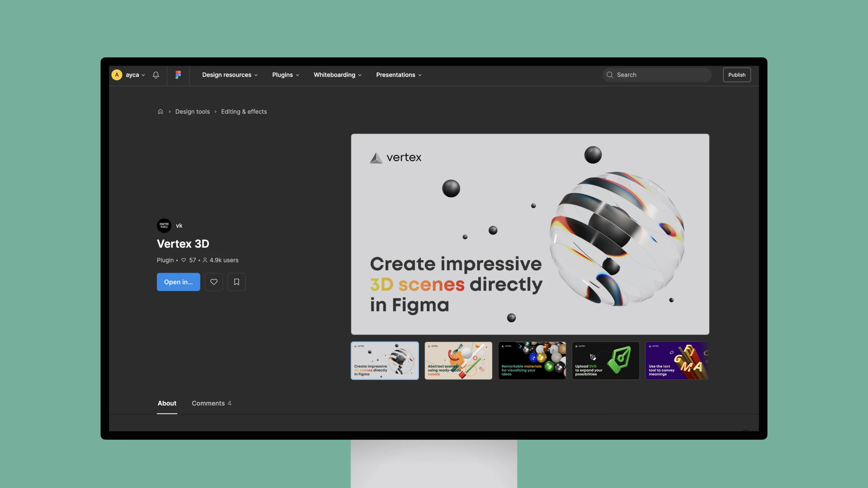Viewport: 868px width, 488px height.
Task: Switch to Comments tab
Action: click(211, 403)
